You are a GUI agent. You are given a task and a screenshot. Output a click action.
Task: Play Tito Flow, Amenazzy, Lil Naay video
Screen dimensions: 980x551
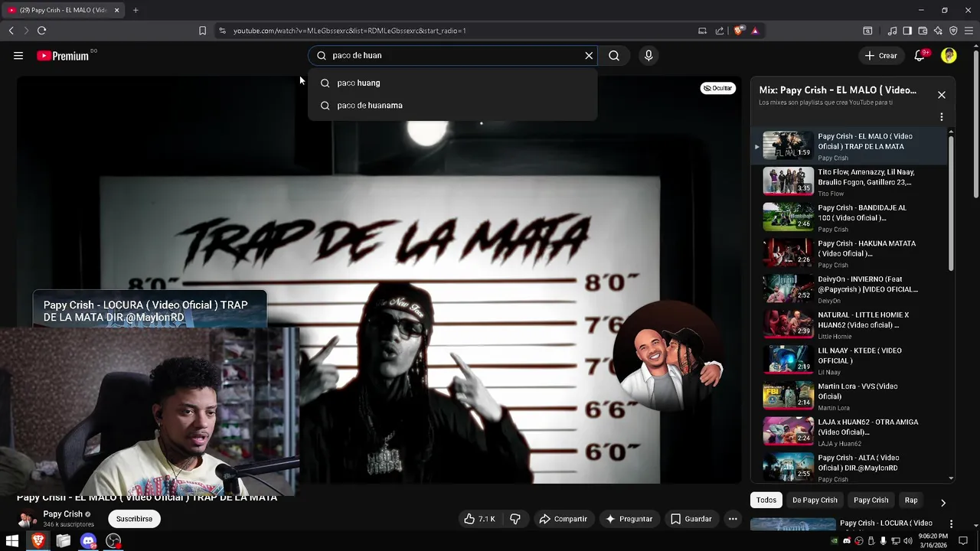click(x=850, y=181)
